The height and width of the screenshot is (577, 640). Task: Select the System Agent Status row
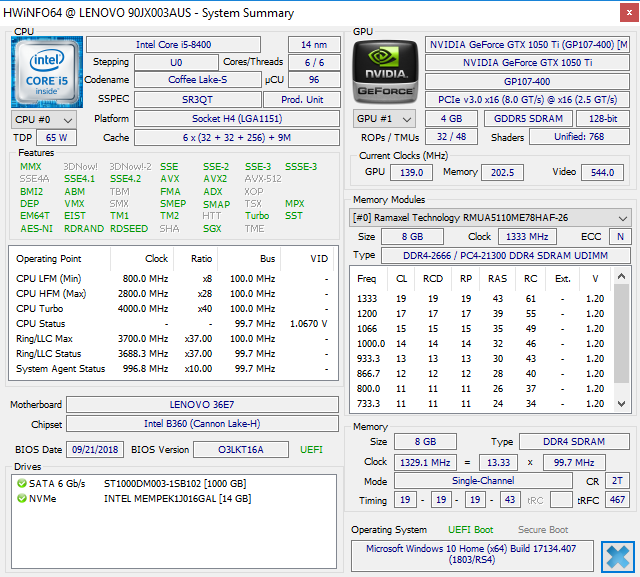(x=173, y=369)
